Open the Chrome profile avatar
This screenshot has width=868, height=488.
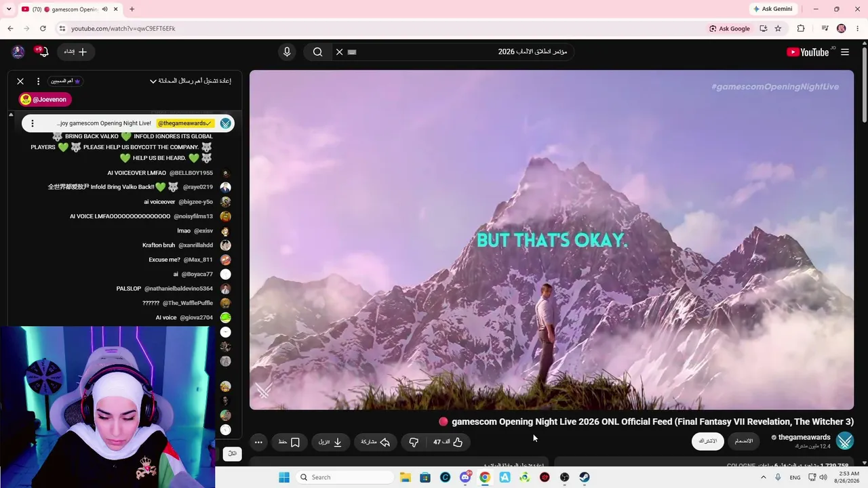click(x=842, y=28)
